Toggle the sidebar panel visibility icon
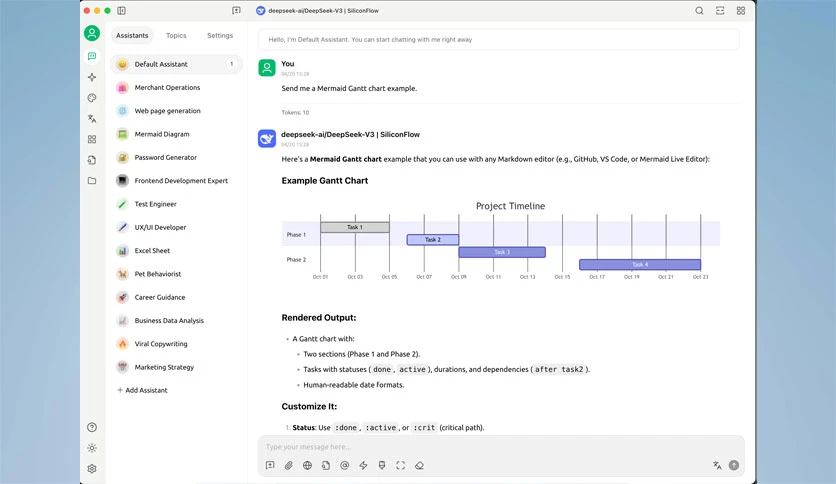The width and height of the screenshot is (836, 484). pos(122,11)
